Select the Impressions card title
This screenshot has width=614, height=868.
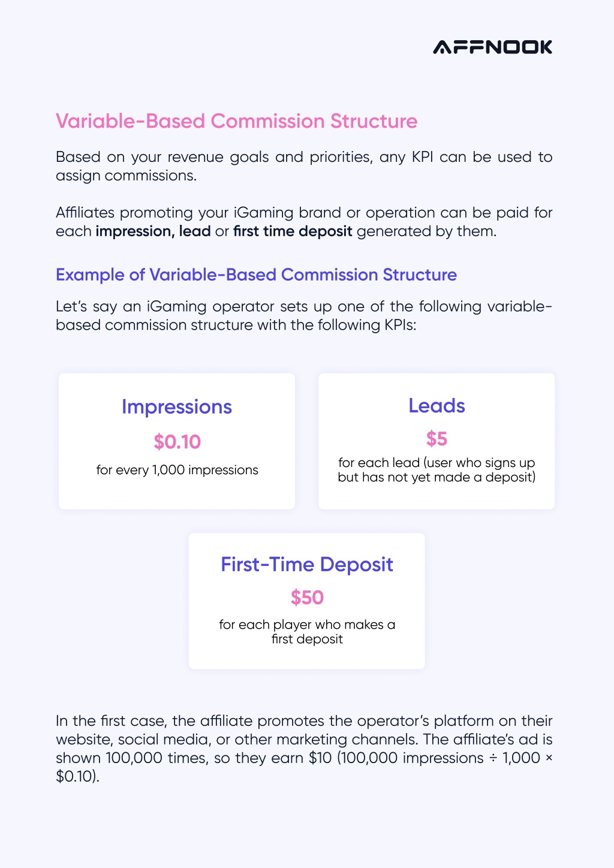[x=177, y=407]
